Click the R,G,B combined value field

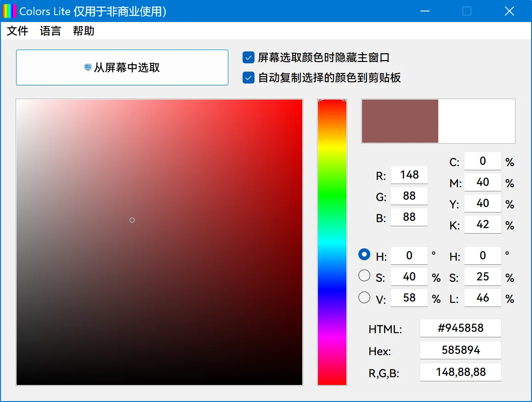pyautogui.click(x=460, y=372)
